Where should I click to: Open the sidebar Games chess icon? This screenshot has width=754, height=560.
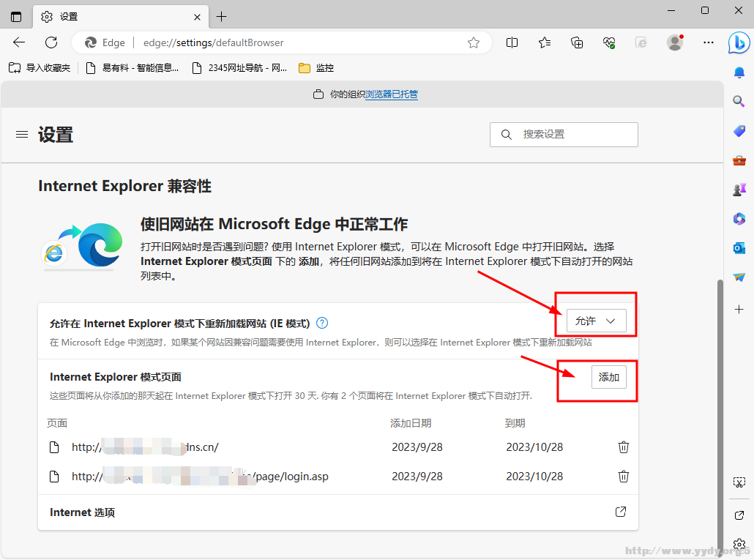tap(739, 190)
